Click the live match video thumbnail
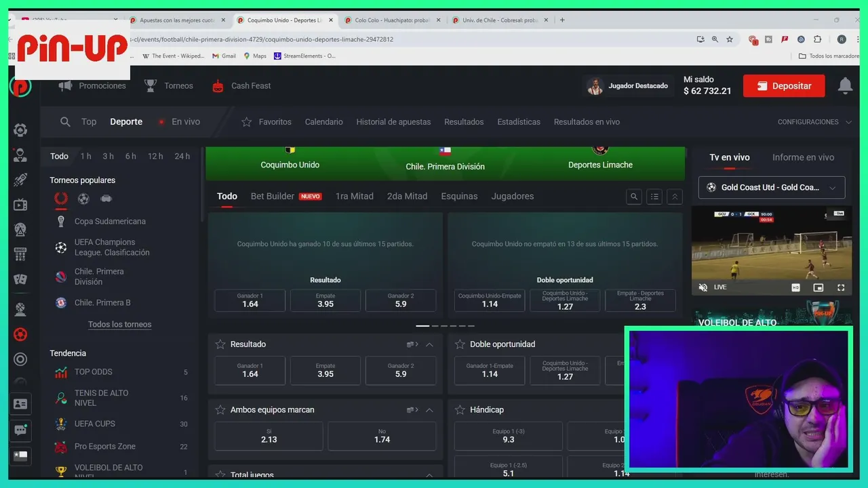The height and width of the screenshot is (488, 868). [772, 244]
